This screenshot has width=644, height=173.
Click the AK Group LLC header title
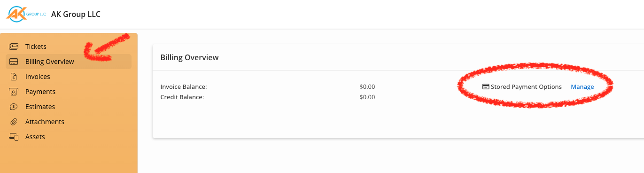(x=76, y=14)
